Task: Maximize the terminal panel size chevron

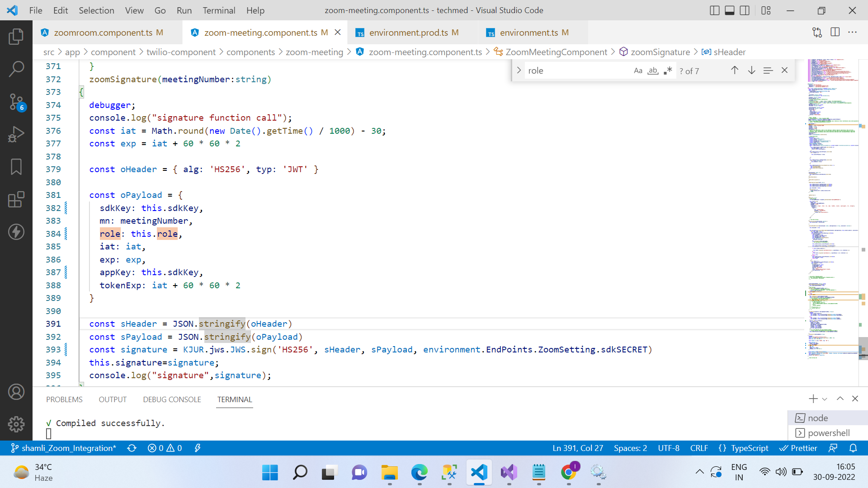Action: click(840, 399)
